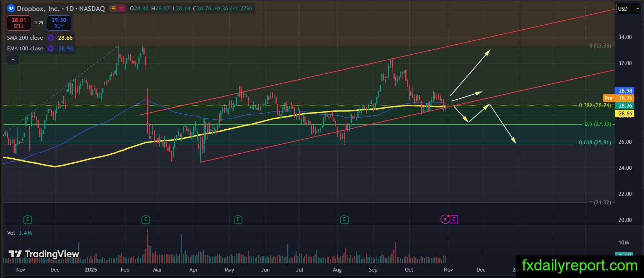
Task: Click the EMA 100 loading indicator icon
Action: pos(51,49)
